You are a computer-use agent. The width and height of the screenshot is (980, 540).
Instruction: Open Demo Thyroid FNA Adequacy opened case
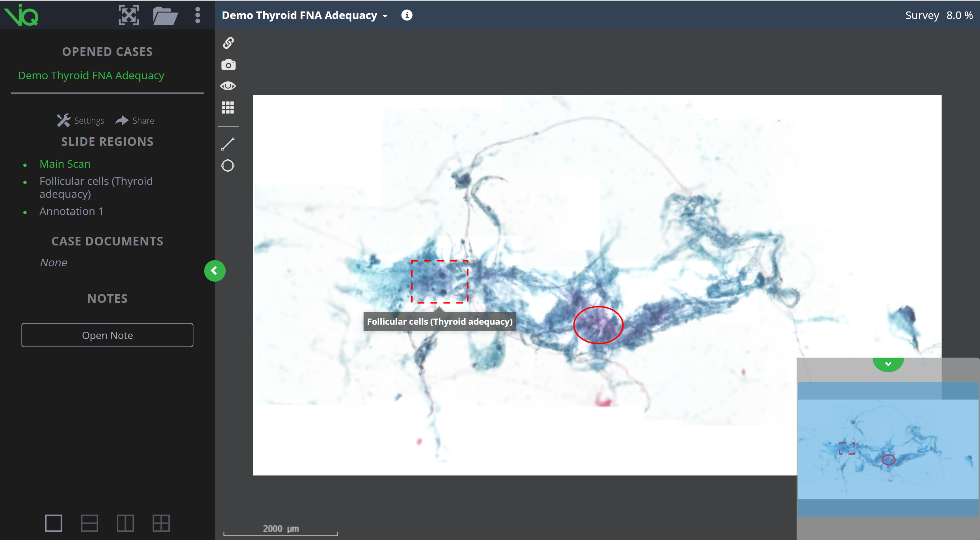pos(91,75)
